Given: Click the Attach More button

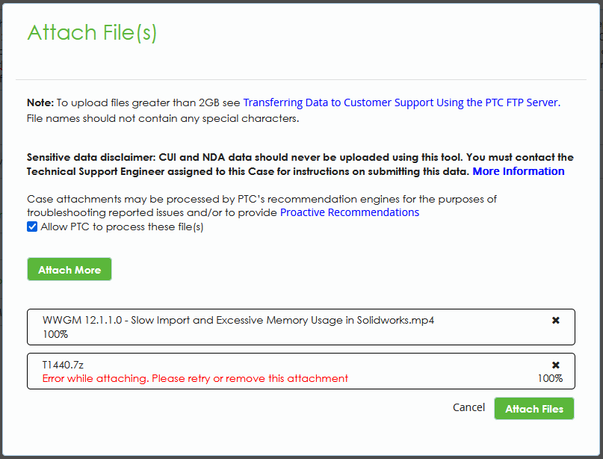Looking at the screenshot, I should (69, 269).
